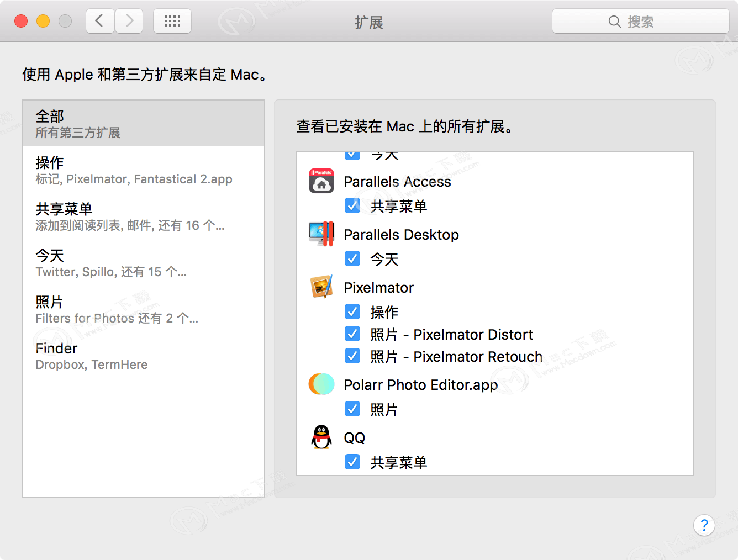Image resolution: width=738 pixels, height=560 pixels.
Task: Toggle 今天 checkbox under Parallels Desktop
Action: (x=352, y=258)
